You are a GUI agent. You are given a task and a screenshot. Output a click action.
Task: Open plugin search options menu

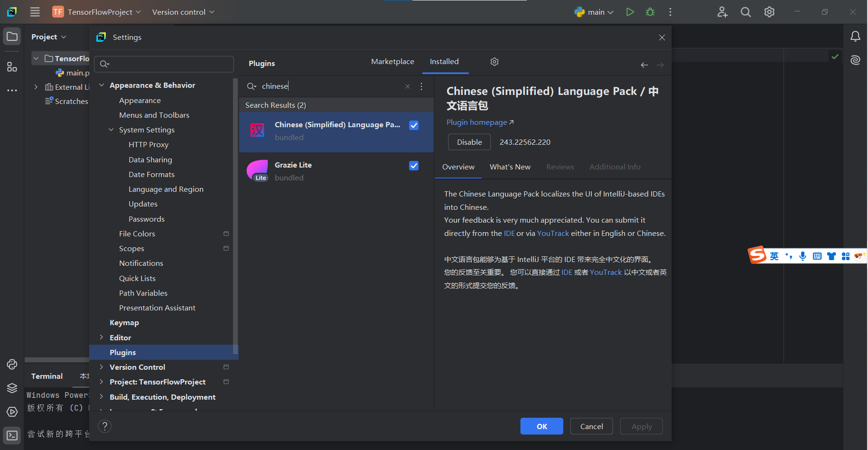pyautogui.click(x=421, y=86)
